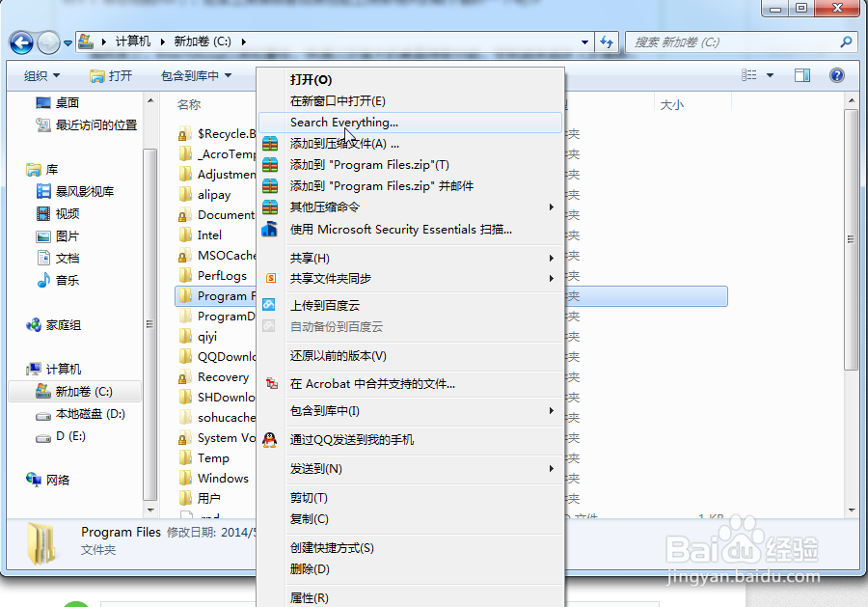Click the refresh button beside address bar
Screen dimensions: 868x607
607,42
